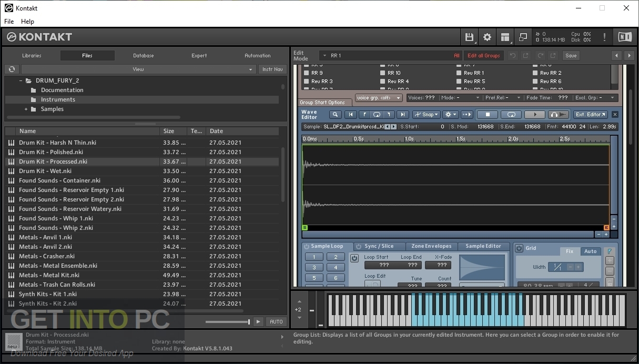Viewport: 639px width, 364px height.
Task: Open the Wave Editor gear menu
Action: pyautogui.click(x=450, y=115)
